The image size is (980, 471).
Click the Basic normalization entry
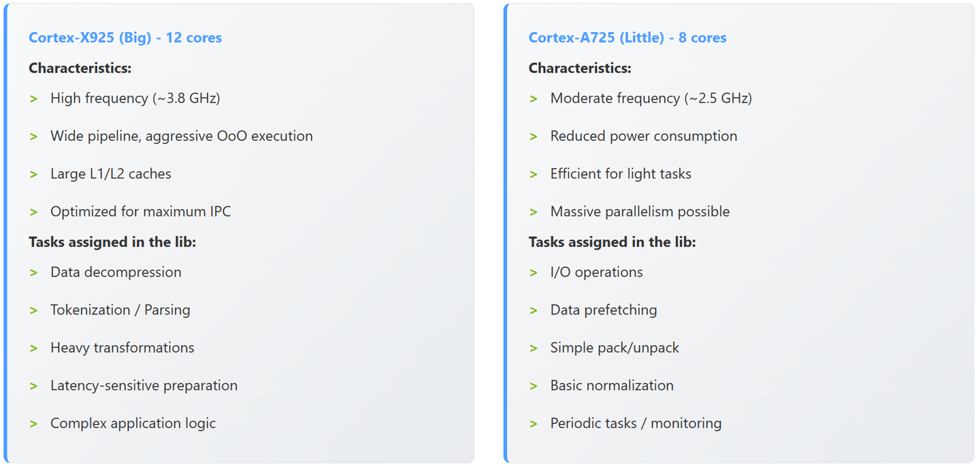612,385
